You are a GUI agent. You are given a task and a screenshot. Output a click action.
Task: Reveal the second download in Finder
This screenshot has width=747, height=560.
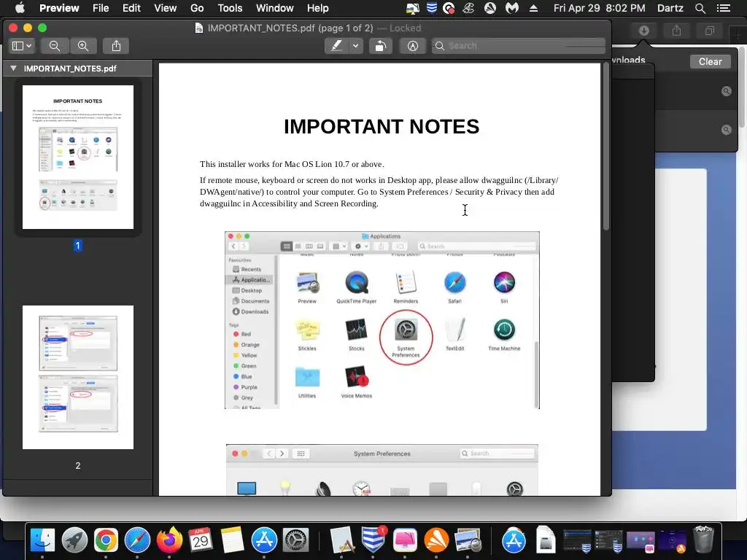(726, 130)
